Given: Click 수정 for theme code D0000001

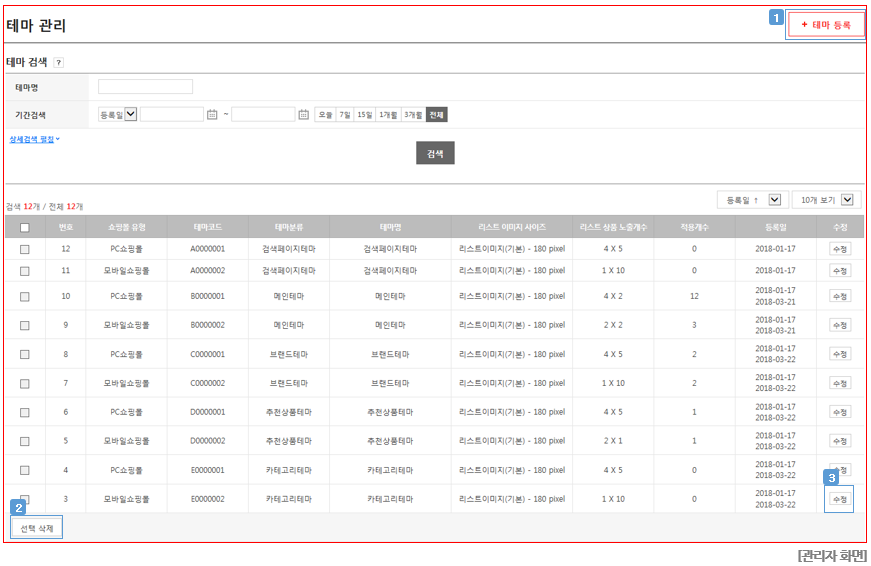Looking at the screenshot, I should point(840,412).
